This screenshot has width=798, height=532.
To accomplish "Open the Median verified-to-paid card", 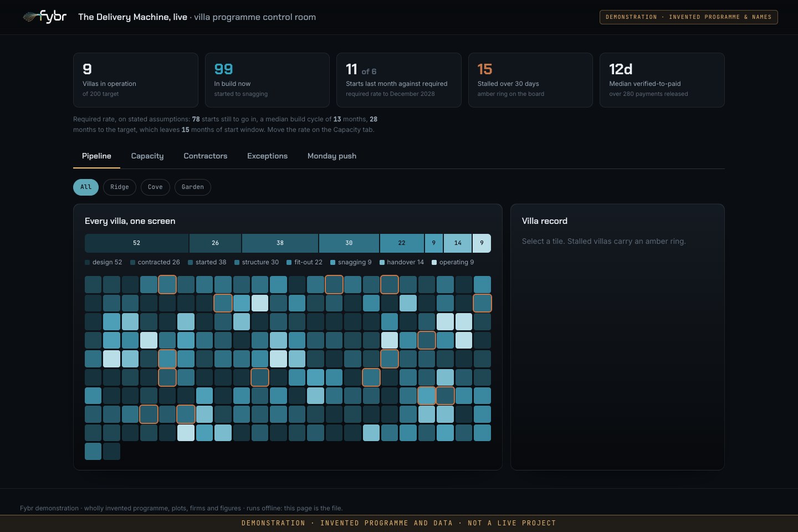I will click(662, 80).
